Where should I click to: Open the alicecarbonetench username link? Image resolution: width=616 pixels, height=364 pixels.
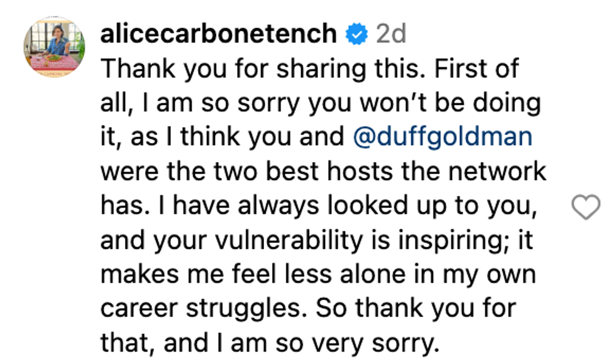coord(218,35)
